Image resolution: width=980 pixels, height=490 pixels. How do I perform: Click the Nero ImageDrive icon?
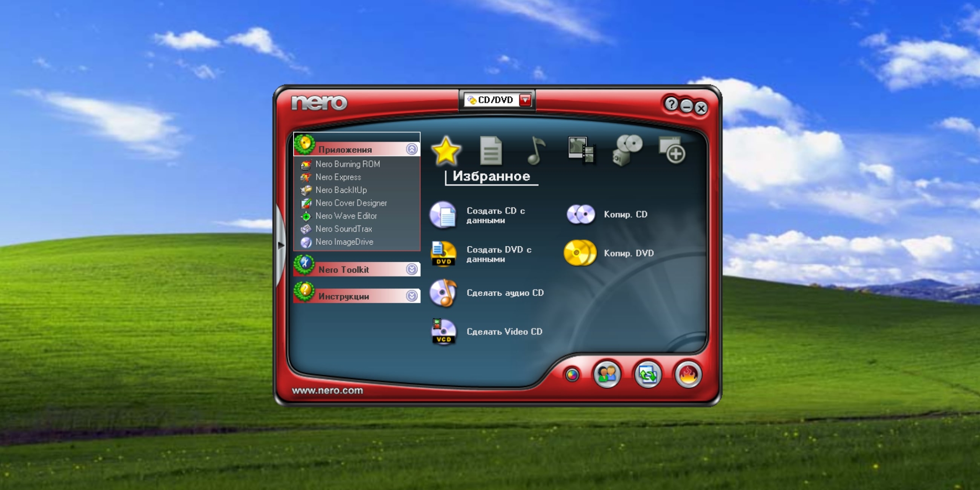[306, 242]
